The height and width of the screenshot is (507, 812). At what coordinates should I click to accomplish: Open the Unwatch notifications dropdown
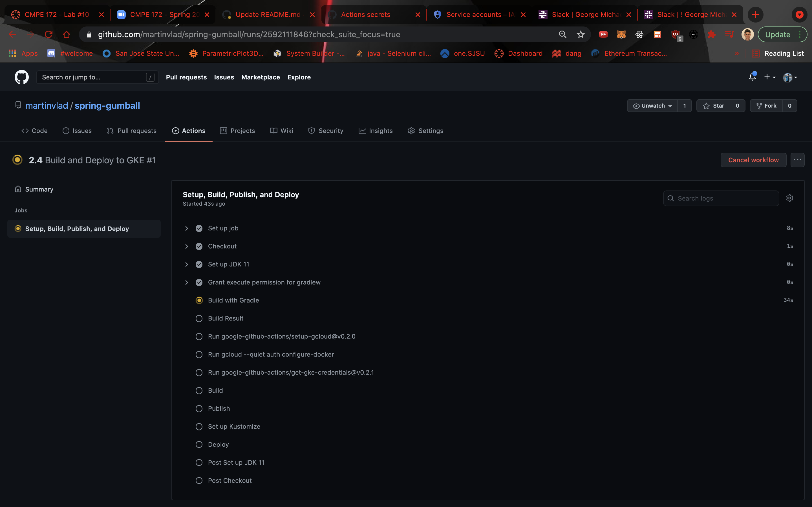click(x=652, y=106)
